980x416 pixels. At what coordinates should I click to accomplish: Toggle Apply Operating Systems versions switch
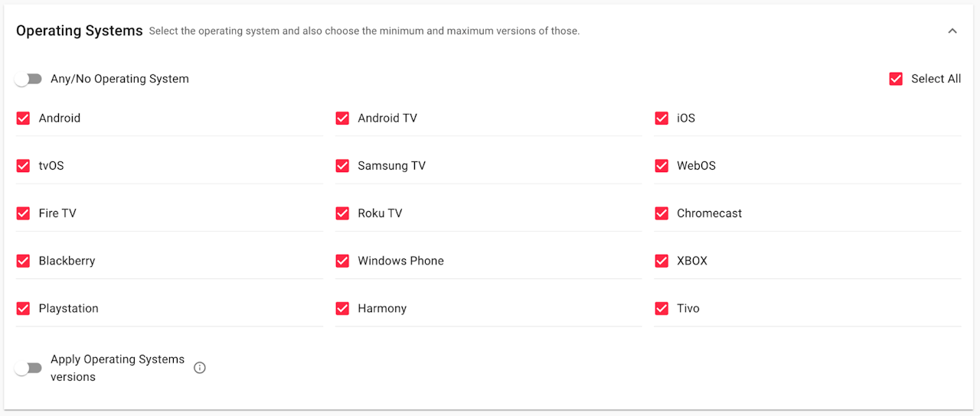pyautogui.click(x=28, y=368)
